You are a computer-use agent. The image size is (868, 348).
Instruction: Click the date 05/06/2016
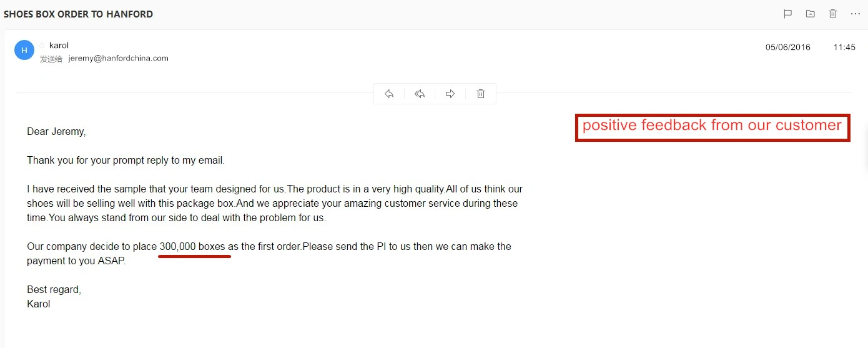788,47
